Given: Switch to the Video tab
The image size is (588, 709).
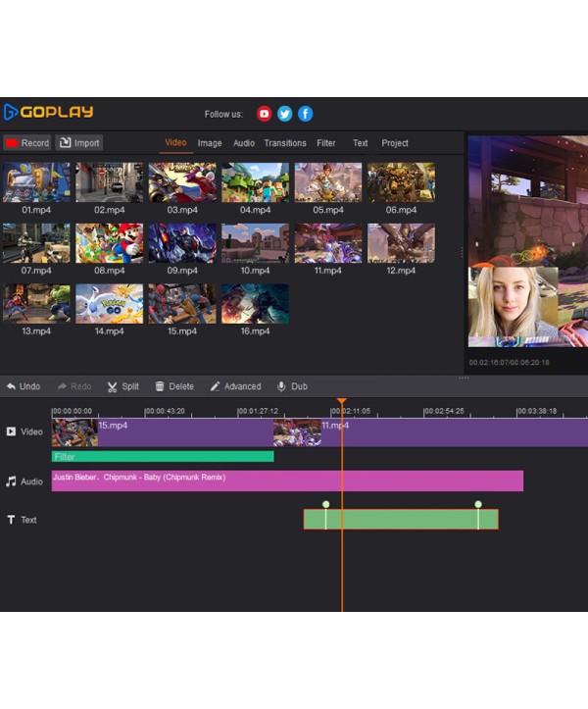Looking at the screenshot, I should (175, 142).
